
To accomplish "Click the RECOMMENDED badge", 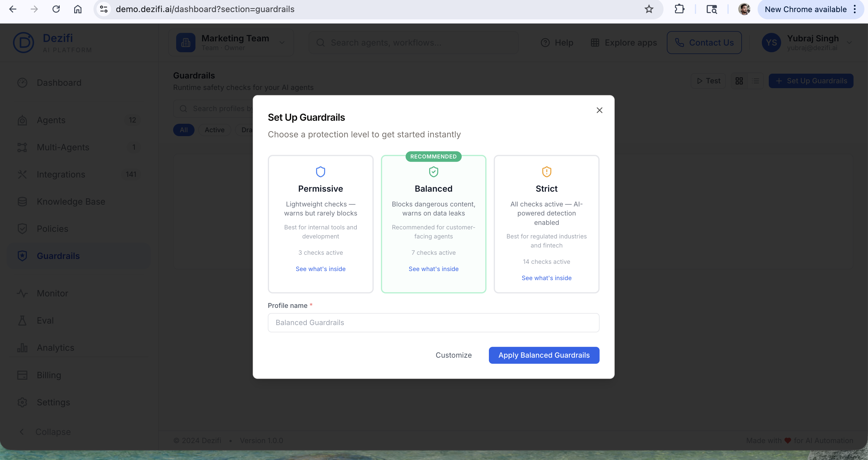I will click(x=433, y=156).
